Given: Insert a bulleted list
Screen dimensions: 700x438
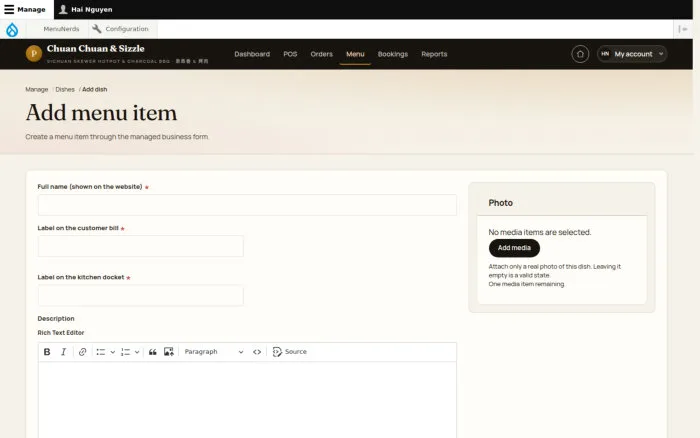Looking at the screenshot, I should (x=100, y=352).
